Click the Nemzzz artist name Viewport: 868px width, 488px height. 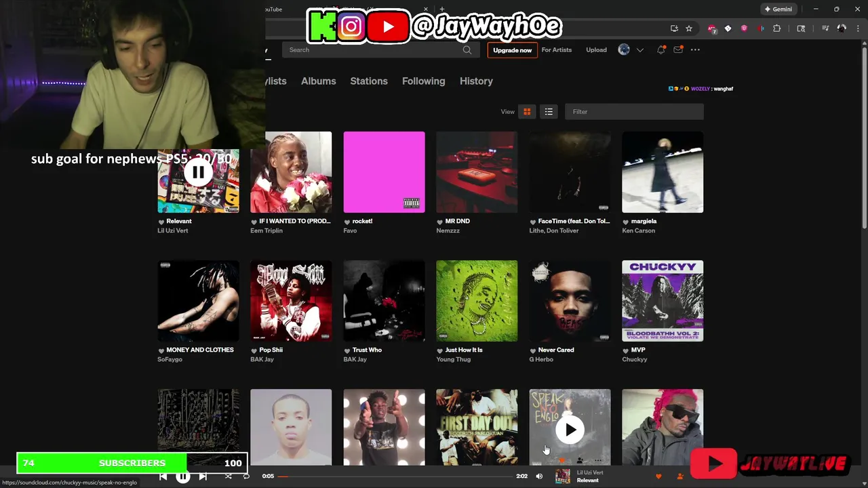[449, 230]
